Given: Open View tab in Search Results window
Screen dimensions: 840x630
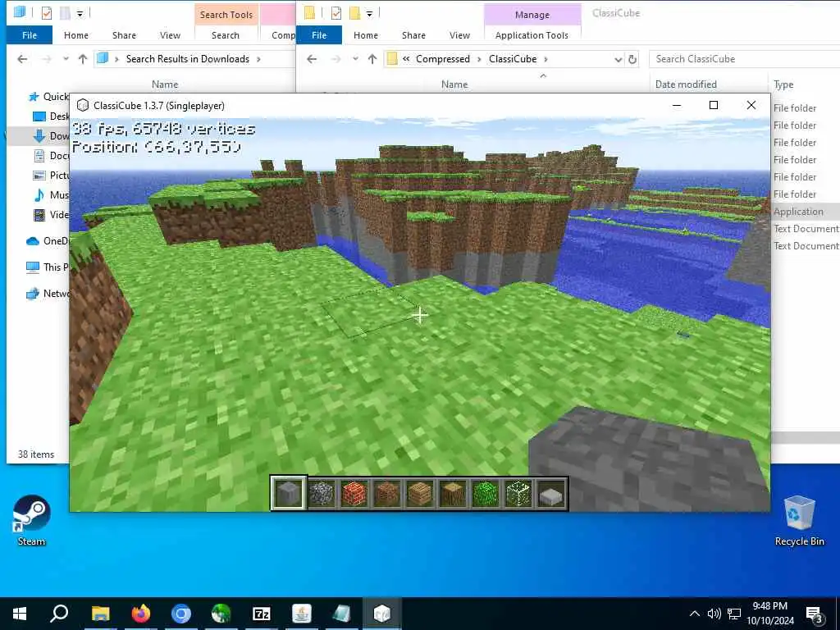Looking at the screenshot, I should pos(170,34).
